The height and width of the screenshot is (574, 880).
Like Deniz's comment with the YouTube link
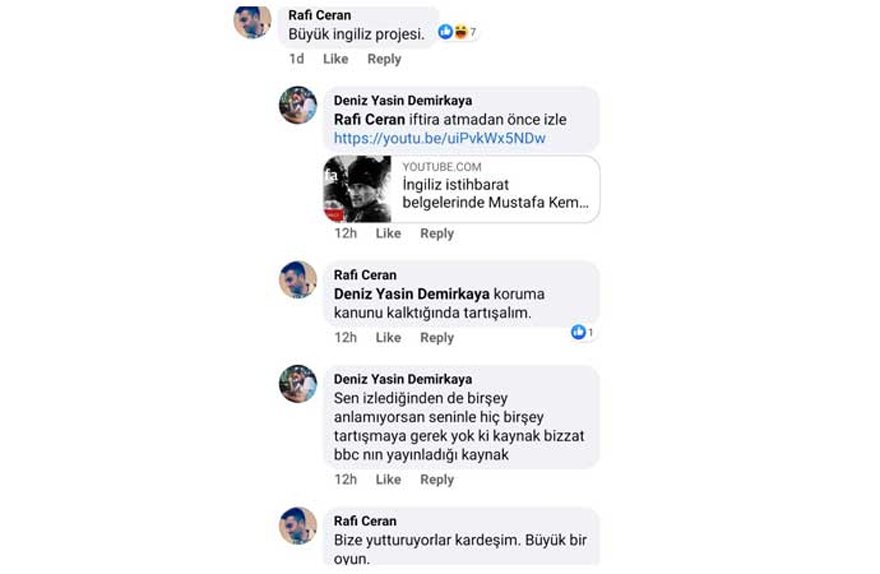click(x=388, y=233)
